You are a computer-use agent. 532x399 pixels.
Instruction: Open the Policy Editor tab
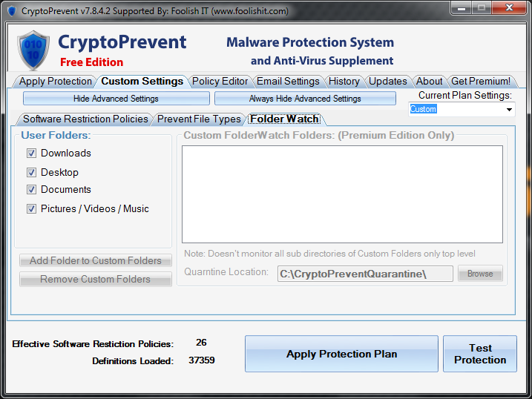point(220,82)
